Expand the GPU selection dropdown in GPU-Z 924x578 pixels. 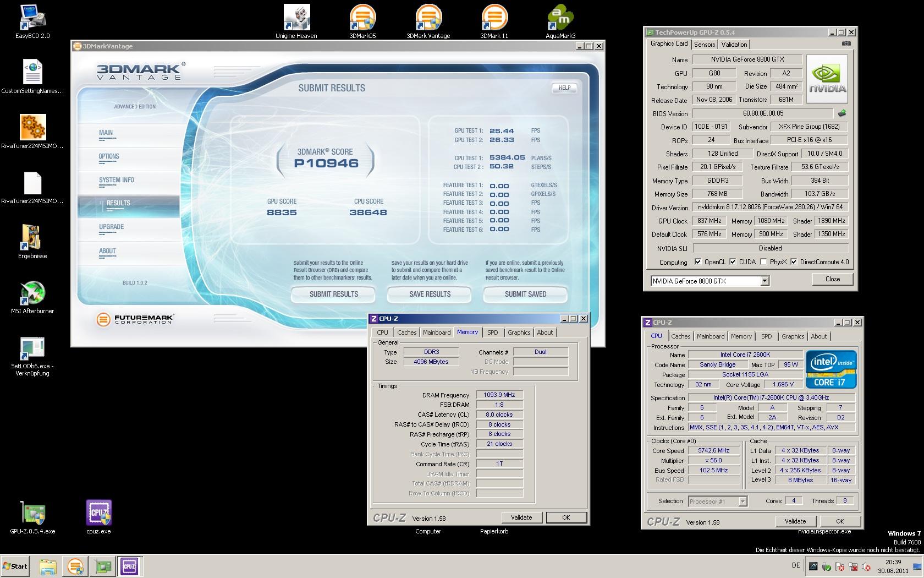765,281
